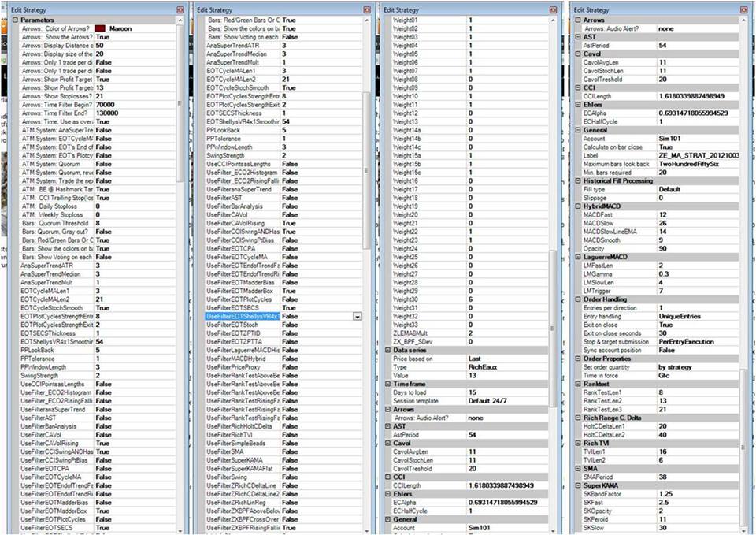Select the 'ATM: Daily Stoploss' row
Image resolution: width=756 pixels, height=535 pixels.
(x=98, y=206)
